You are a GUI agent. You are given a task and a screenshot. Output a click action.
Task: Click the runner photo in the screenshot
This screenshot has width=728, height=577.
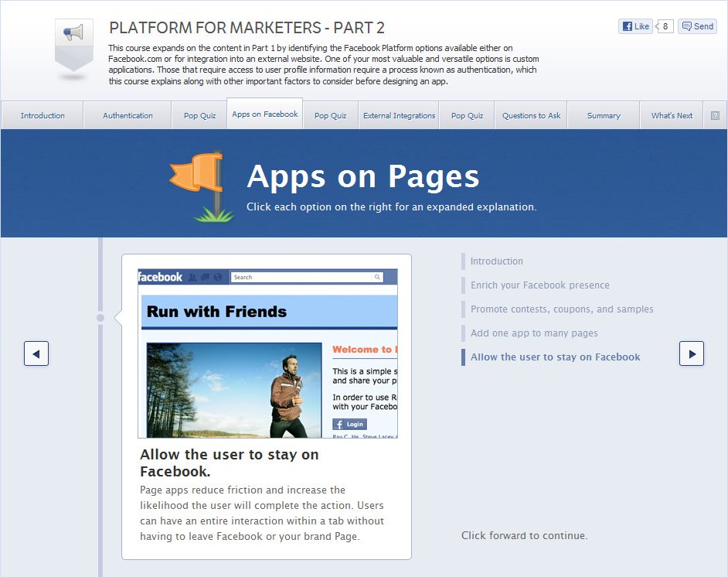(x=234, y=391)
